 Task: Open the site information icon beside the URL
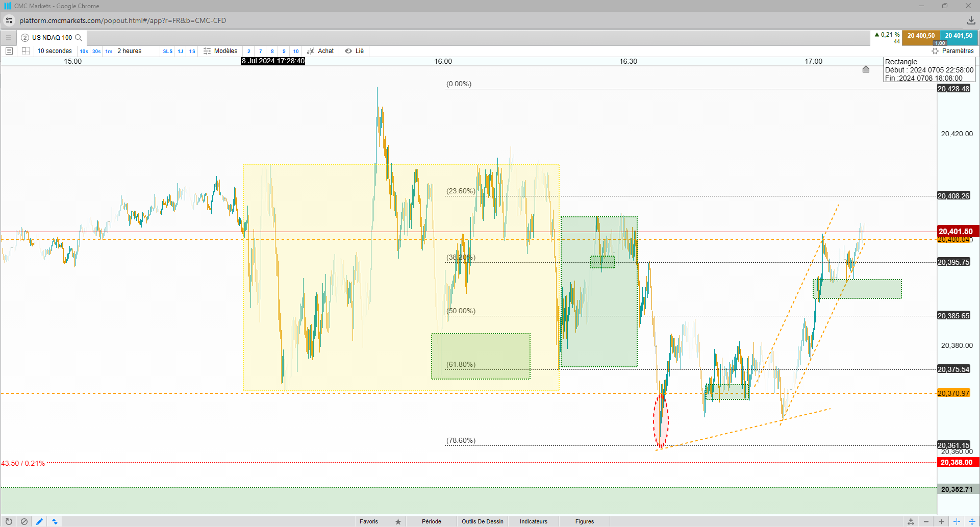point(9,20)
